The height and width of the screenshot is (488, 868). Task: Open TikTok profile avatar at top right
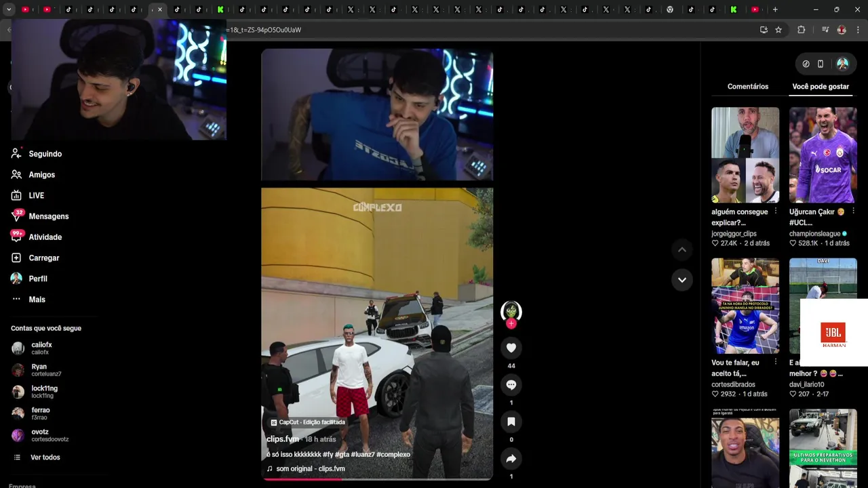pos(842,64)
